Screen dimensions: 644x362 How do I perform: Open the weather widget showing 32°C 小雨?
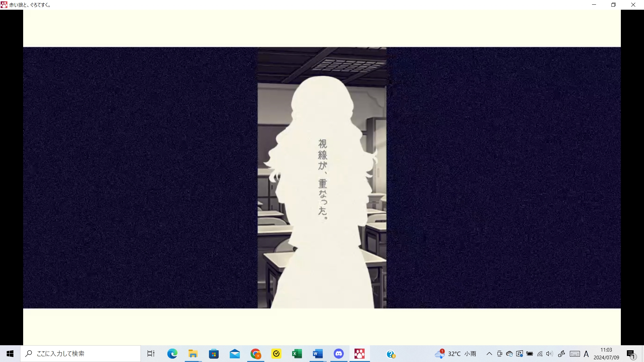tap(455, 354)
